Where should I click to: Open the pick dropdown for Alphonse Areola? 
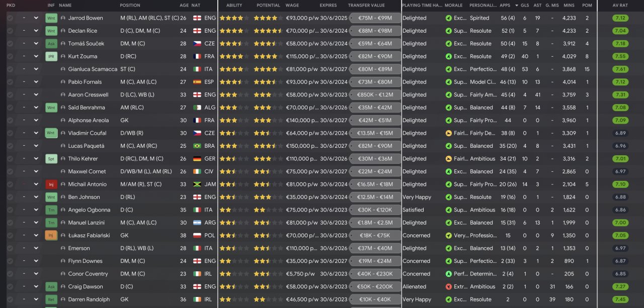[x=36, y=120]
